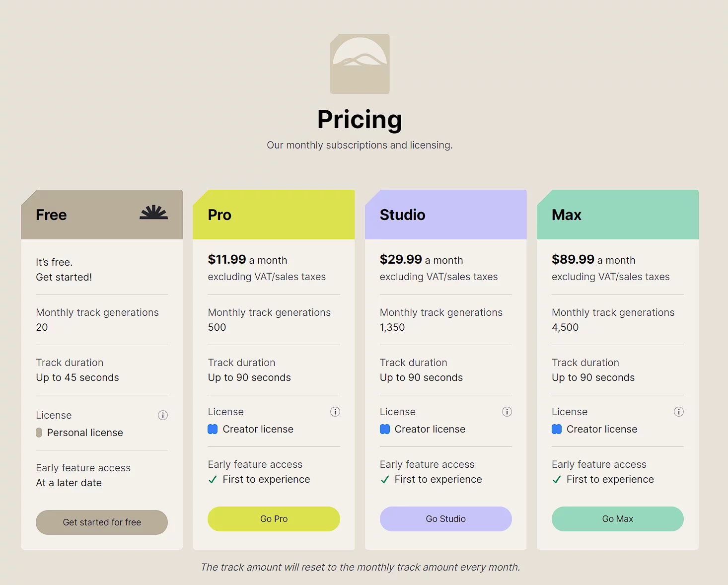
Task: Click the checkmark in Max's early feature access
Action: (x=557, y=480)
